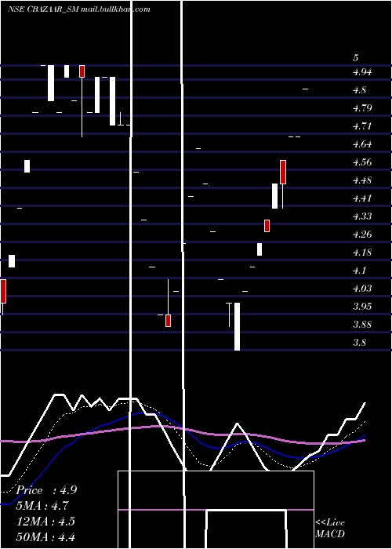Click the price axis label 3.88

[x=362, y=324]
